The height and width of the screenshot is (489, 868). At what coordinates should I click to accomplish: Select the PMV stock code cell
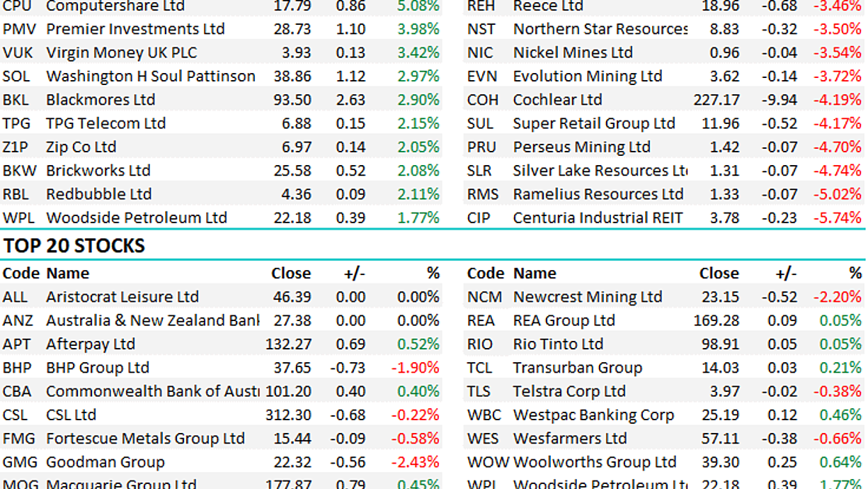coord(20,29)
